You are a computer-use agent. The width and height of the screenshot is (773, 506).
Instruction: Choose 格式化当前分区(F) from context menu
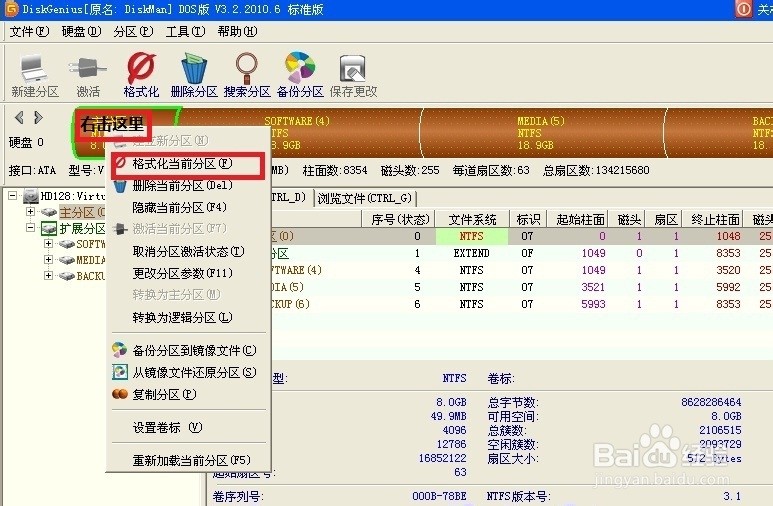pos(188,164)
